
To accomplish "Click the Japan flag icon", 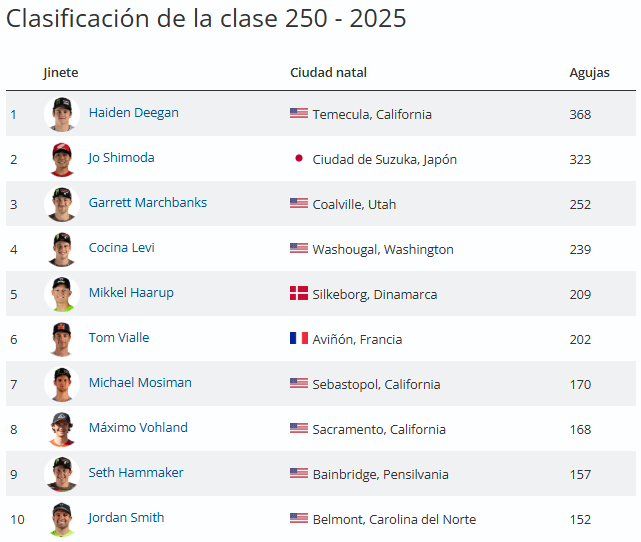I will (x=298, y=158).
